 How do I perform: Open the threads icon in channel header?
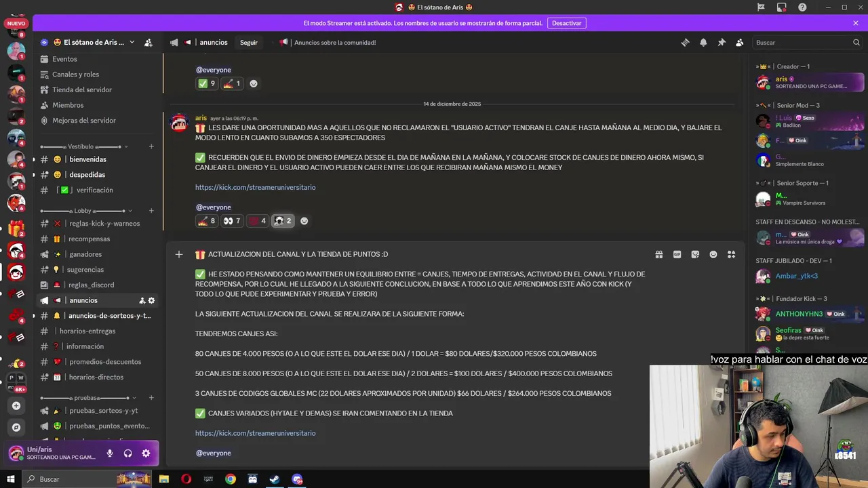pyautogui.click(x=685, y=42)
